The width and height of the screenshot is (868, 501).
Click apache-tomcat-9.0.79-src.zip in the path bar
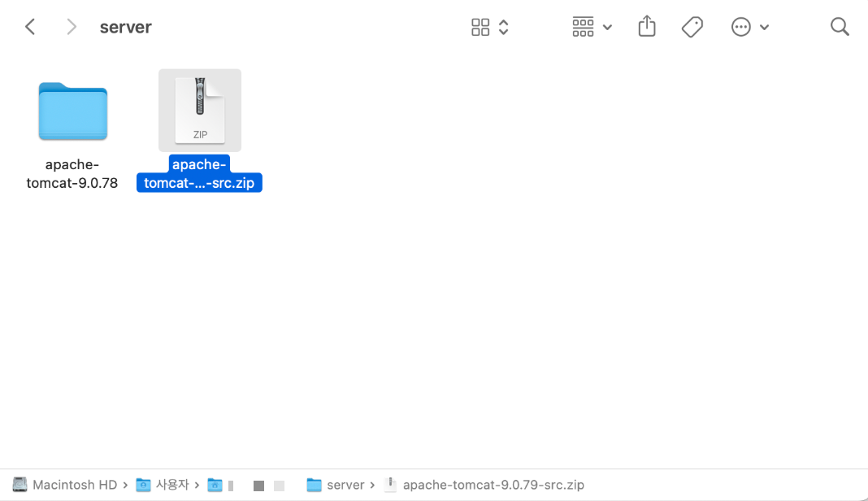(x=484, y=485)
